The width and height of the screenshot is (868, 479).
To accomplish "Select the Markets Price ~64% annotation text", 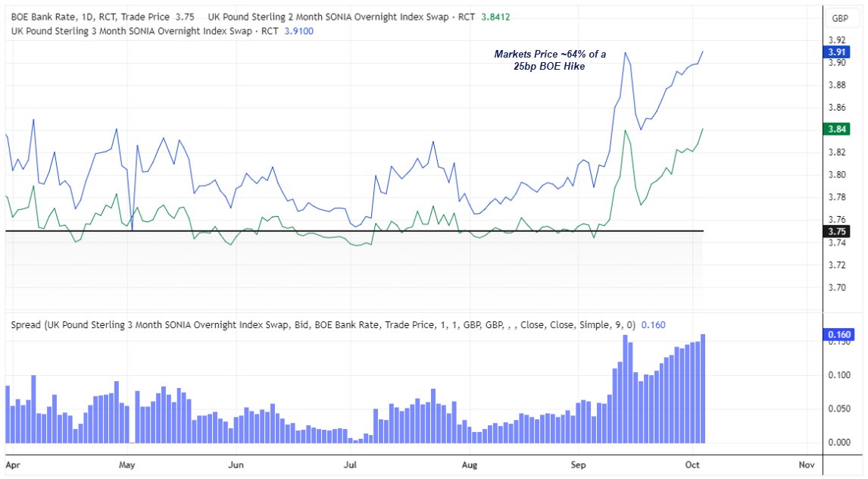I will point(550,60).
